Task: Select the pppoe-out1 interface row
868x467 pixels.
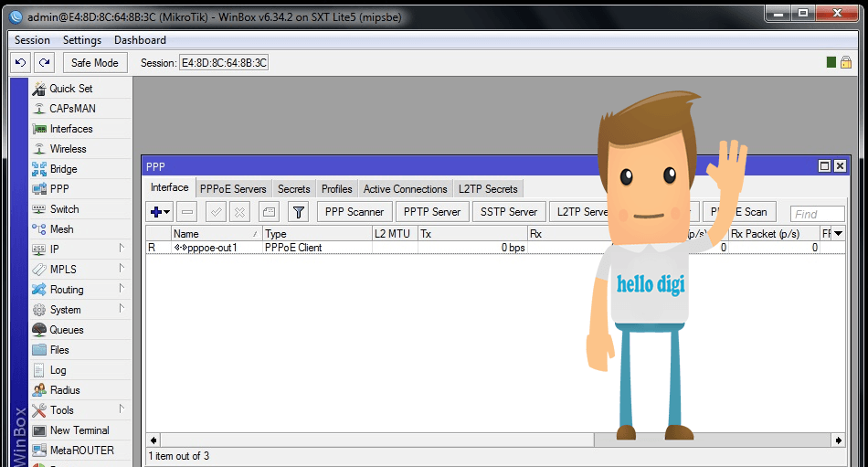Action: pyautogui.click(x=495, y=248)
